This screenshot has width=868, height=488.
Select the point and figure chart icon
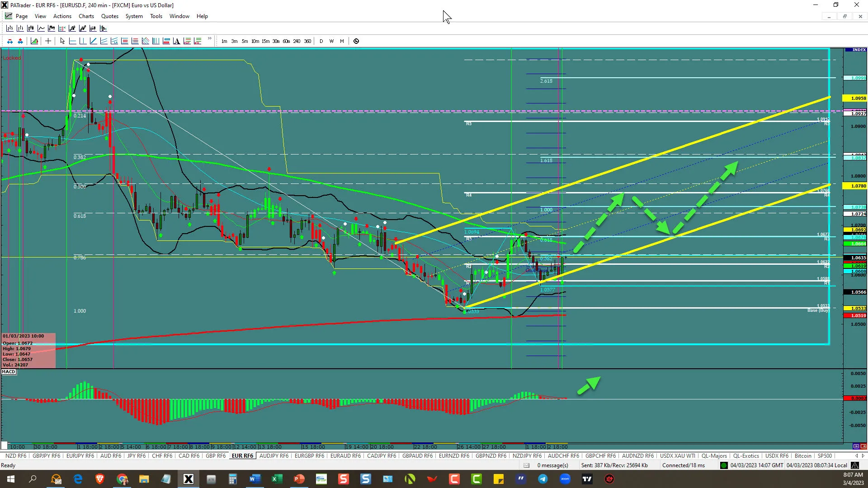pos(61,28)
